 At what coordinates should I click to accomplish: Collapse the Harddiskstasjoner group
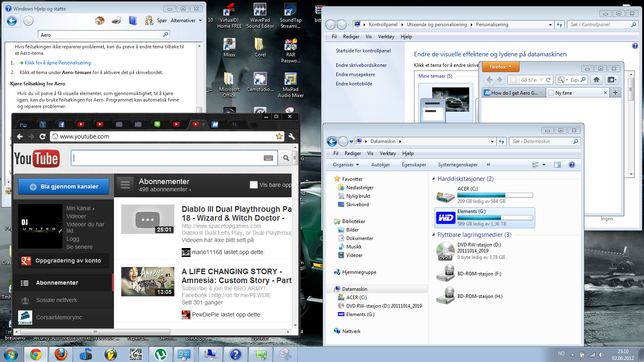434,179
